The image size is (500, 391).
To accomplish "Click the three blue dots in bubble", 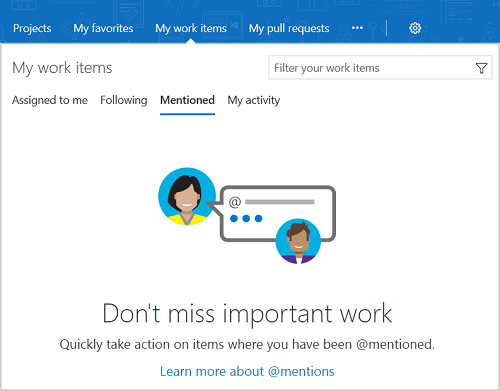I will [246, 218].
